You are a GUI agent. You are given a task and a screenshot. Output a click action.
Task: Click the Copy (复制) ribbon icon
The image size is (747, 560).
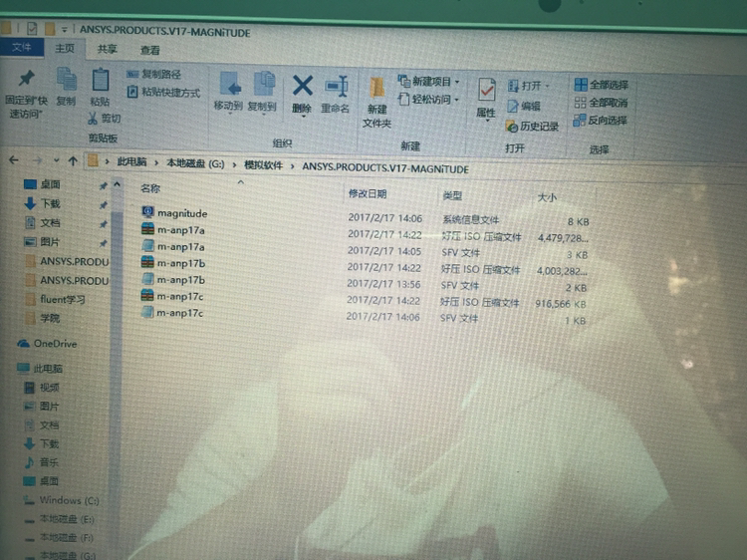pos(66,79)
